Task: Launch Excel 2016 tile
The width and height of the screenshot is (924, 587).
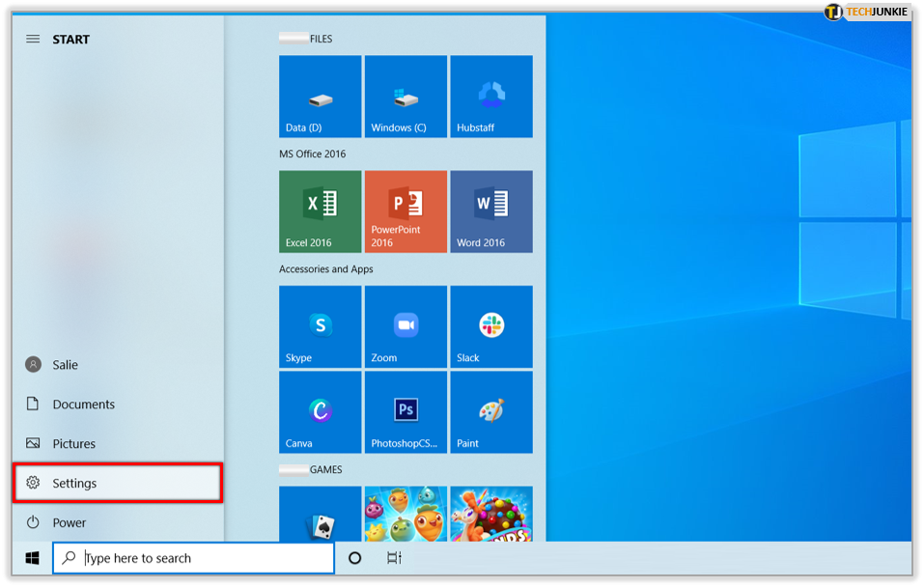Action: (320, 211)
